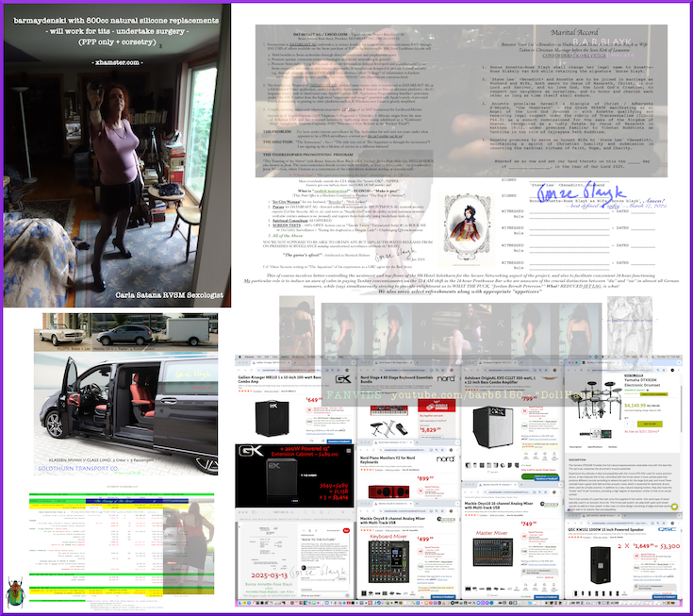This screenshot has height=616, width=693.
Task: Open the hamburger menu on black GK panel
Action: pyautogui.click(x=348, y=451)
